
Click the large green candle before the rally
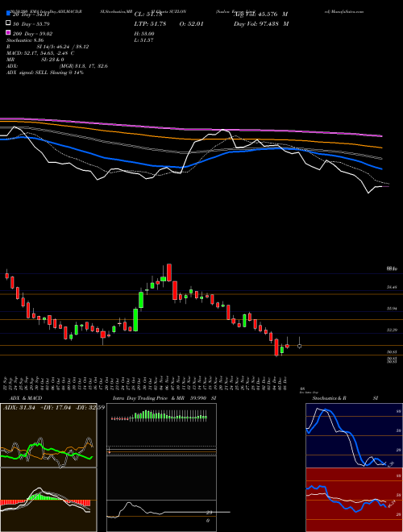click(135, 320)
